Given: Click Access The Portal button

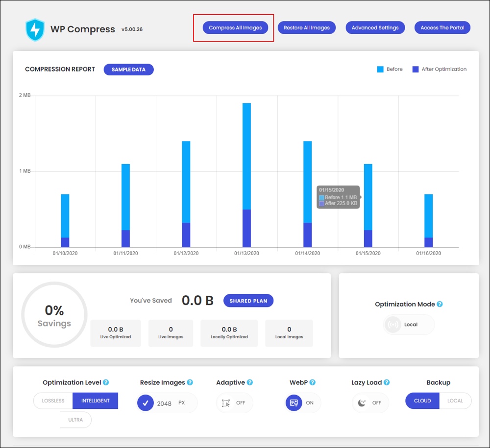Looking at the screenshot, I should coord(442,27).
